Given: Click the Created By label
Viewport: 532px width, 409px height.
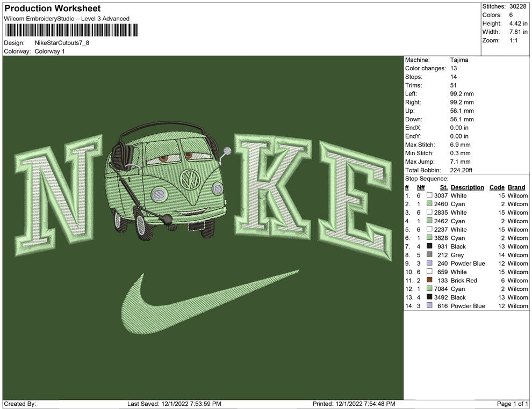Looking at the screenshot, I should [x=20, y=404].
